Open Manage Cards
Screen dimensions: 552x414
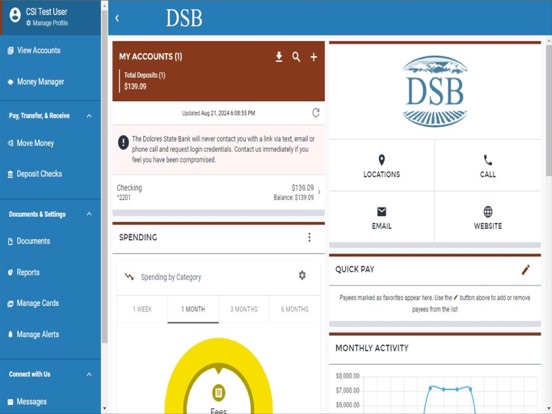(x=33, y=303)
